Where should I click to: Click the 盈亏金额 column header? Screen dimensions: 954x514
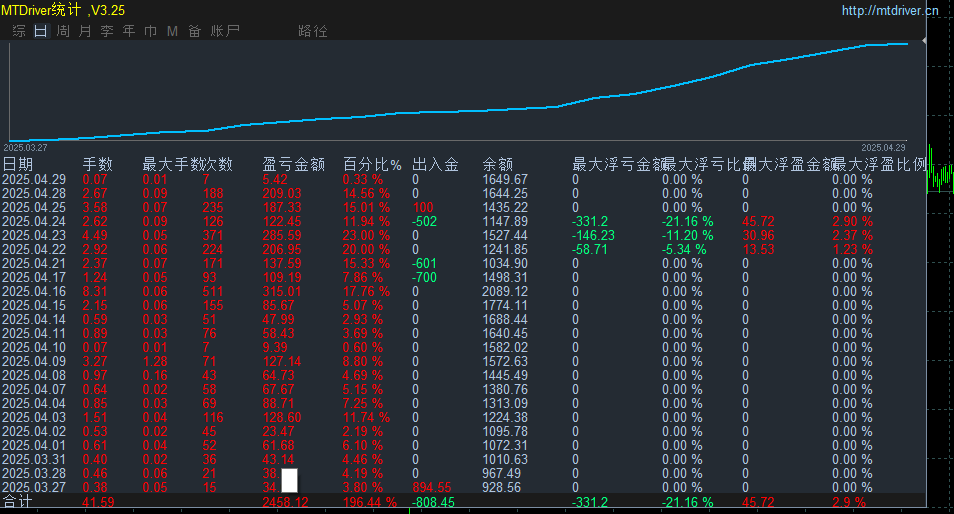[293, 164]
